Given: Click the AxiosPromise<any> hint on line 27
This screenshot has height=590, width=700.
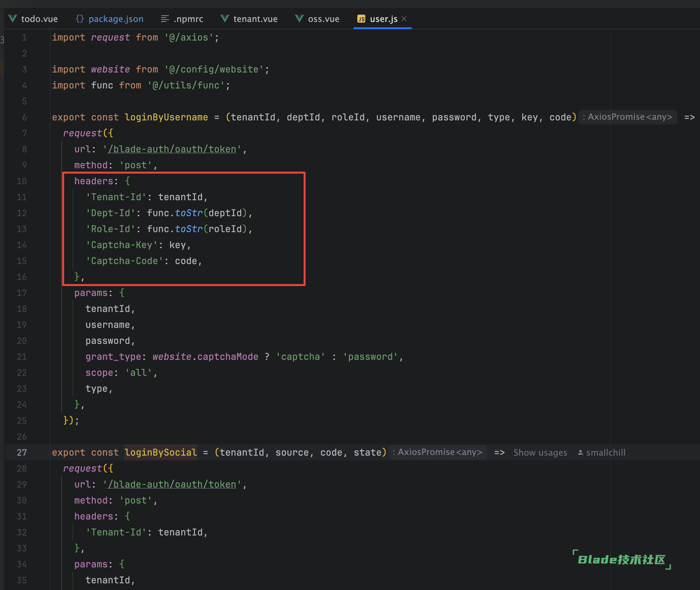Looking at the screenshot, I should (438, 452).
